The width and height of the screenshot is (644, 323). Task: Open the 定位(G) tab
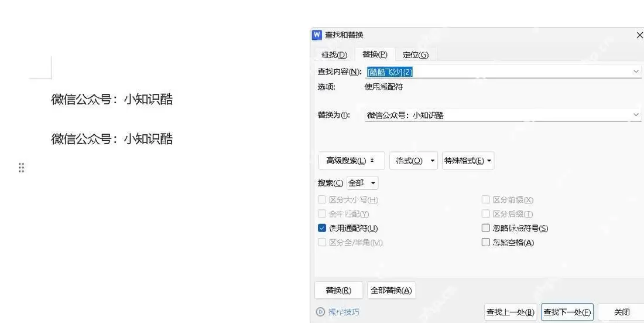415,55
